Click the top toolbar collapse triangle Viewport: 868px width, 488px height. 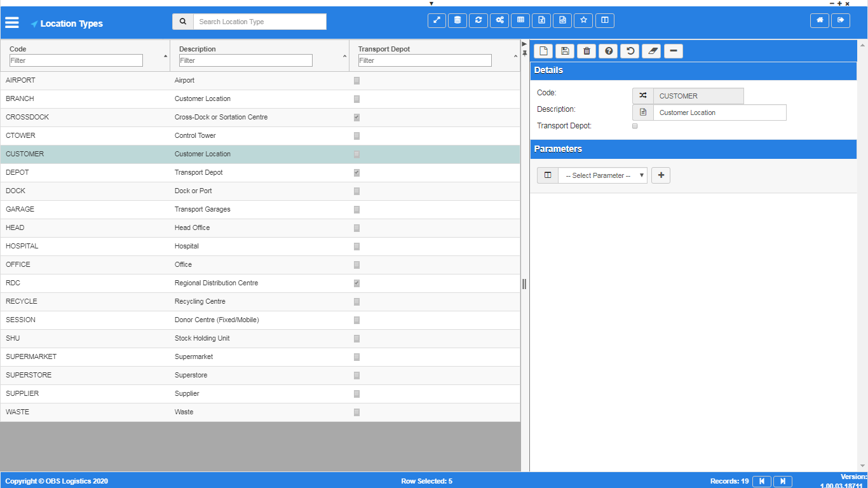pos(431,3)
